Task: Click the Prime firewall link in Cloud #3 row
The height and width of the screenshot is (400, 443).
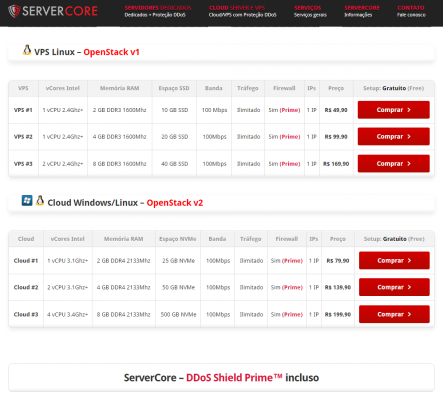Action: [292, 314]
